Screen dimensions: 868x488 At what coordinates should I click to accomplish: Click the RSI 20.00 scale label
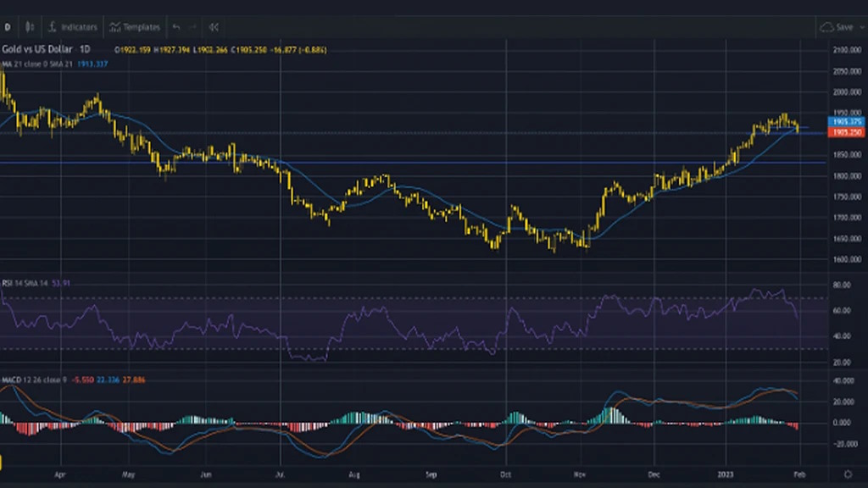click(x=842, y=363)
